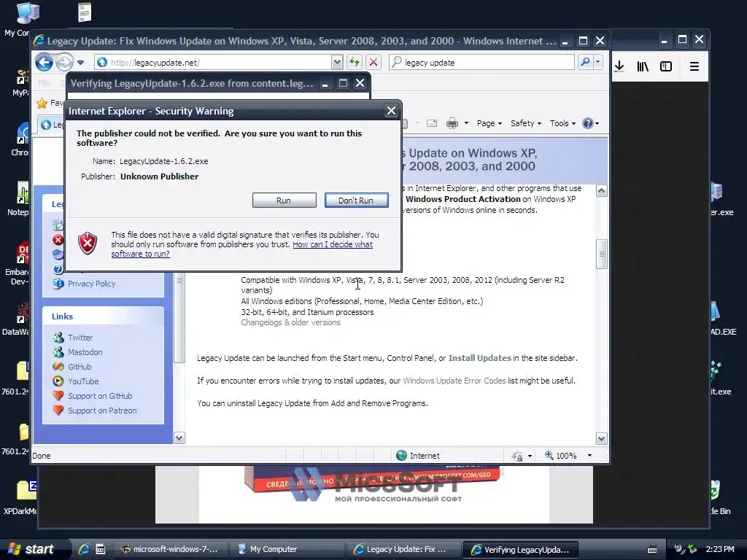Open the Print dropdown arrow

[x=466, y=123]
